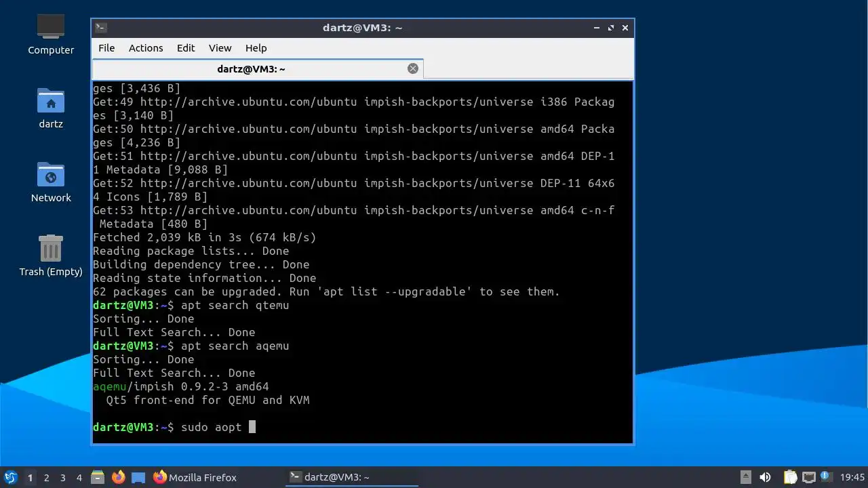Switch to workspace 2
This screenshot has width=868, height=488.
click(46, 477)
